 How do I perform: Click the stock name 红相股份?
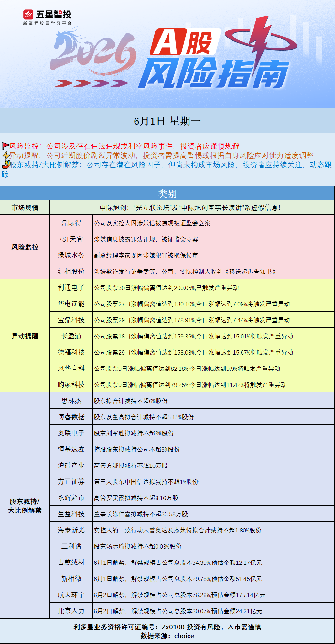[71, 272]
